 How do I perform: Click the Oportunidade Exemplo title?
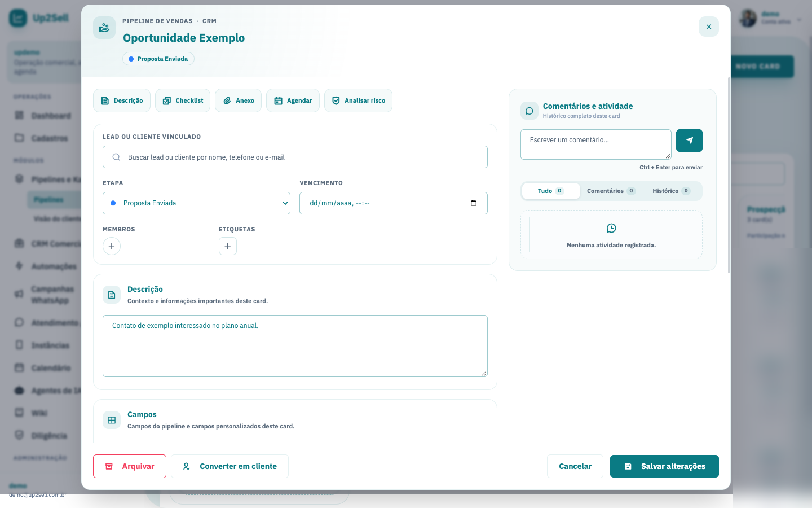pyautogui.click(x=184, y=38)
